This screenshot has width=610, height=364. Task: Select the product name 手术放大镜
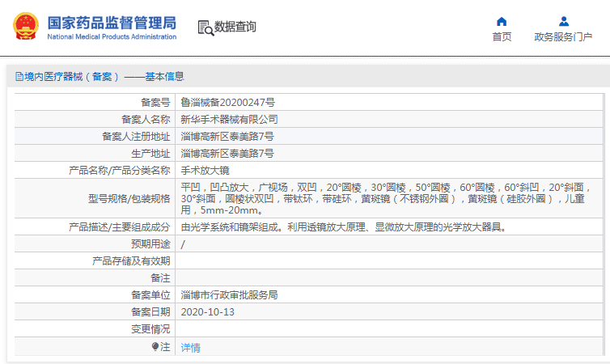pos(205,171)
